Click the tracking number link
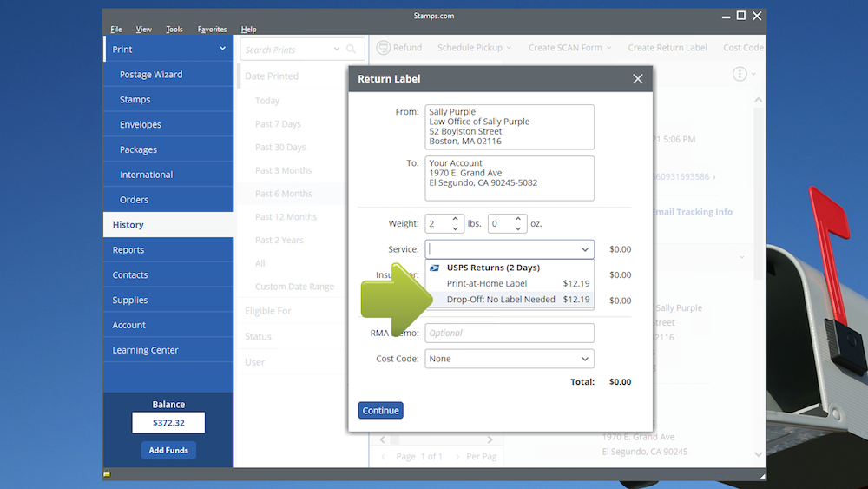The image size is (868, 489). (682, 176)
